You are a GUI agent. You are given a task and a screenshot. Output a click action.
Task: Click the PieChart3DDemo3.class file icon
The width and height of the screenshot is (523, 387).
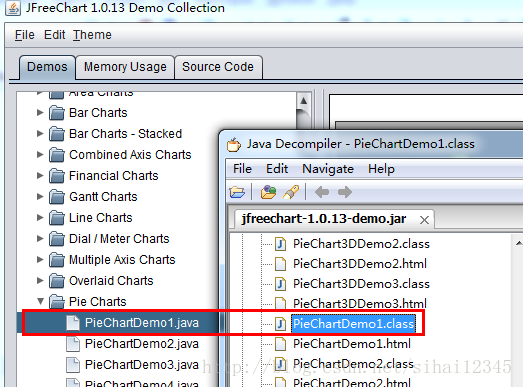tap(280, 284)
